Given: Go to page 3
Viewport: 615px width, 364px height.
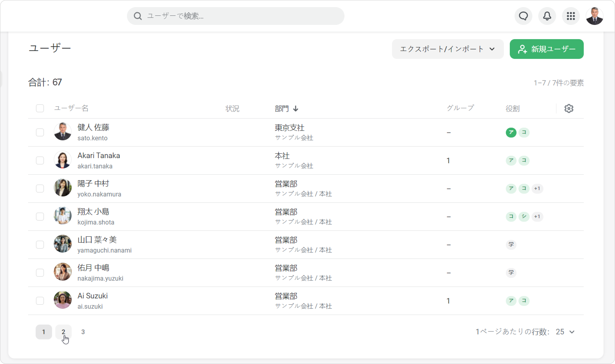Looking at the screenshot, I should click(83, 332).
